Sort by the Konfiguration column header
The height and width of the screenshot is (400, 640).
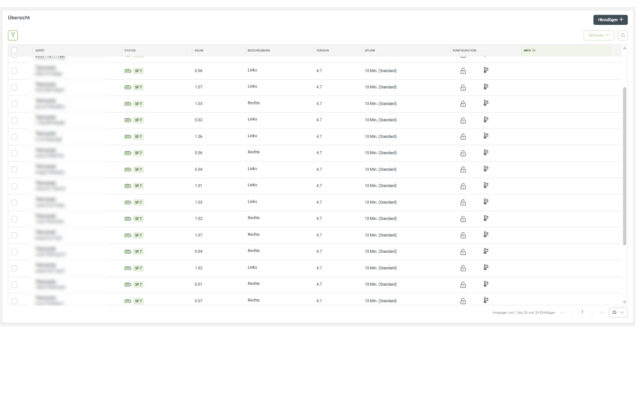(464, 51)
